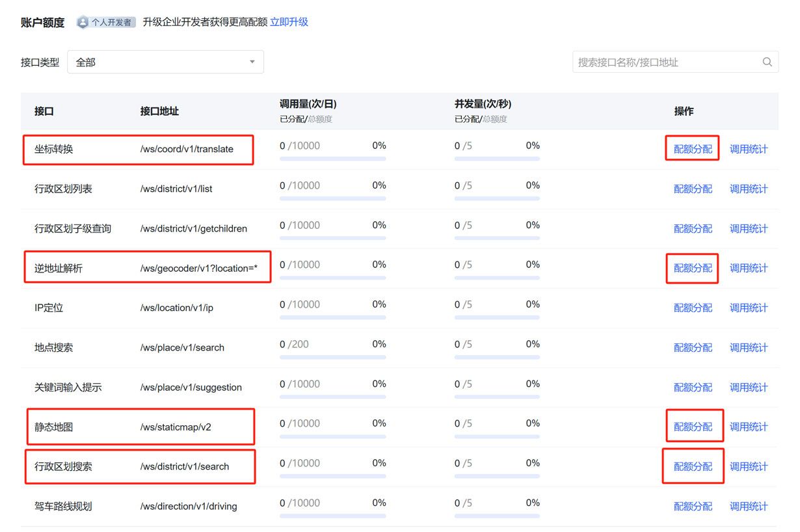Open the 接口类型 dropdown showing 全部
800x532 pixels.
[x=166, y=62]
